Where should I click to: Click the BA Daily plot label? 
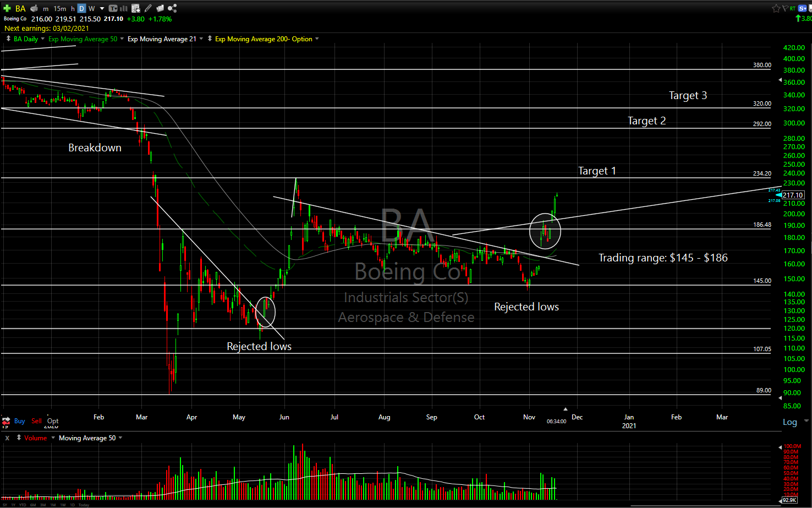point(26,39)
